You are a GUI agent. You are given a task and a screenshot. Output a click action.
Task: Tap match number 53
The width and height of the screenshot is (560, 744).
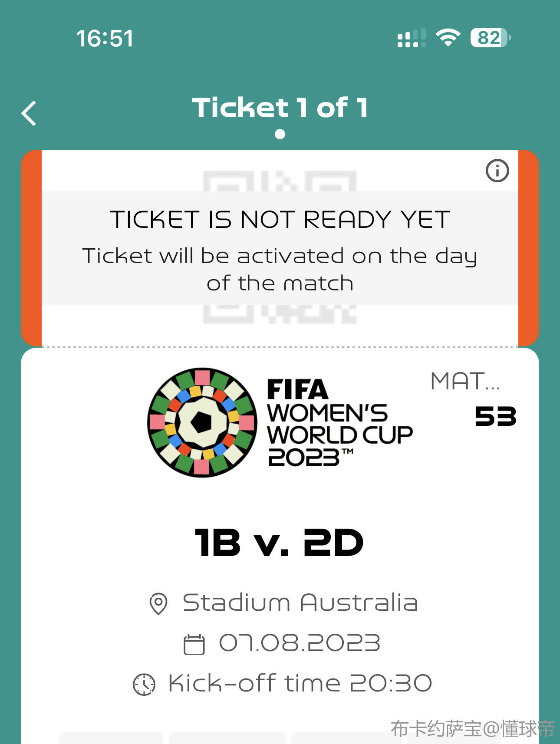[x=495, y=416]
